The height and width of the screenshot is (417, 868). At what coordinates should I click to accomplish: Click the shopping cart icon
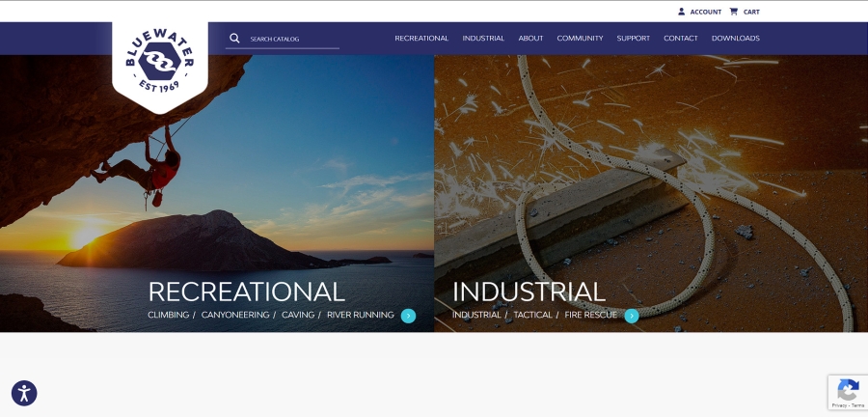click(734, 12)
